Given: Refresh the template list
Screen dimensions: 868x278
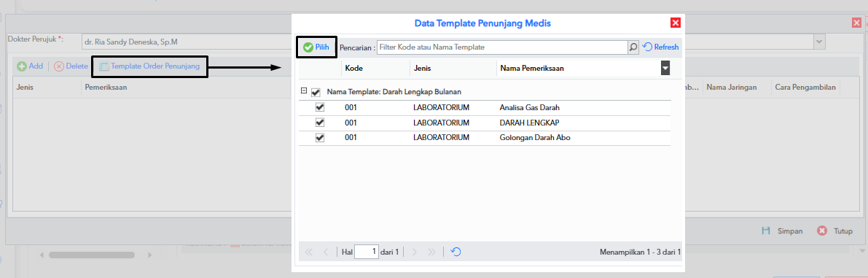Looking at the screenshot, I should coord(661,47).
